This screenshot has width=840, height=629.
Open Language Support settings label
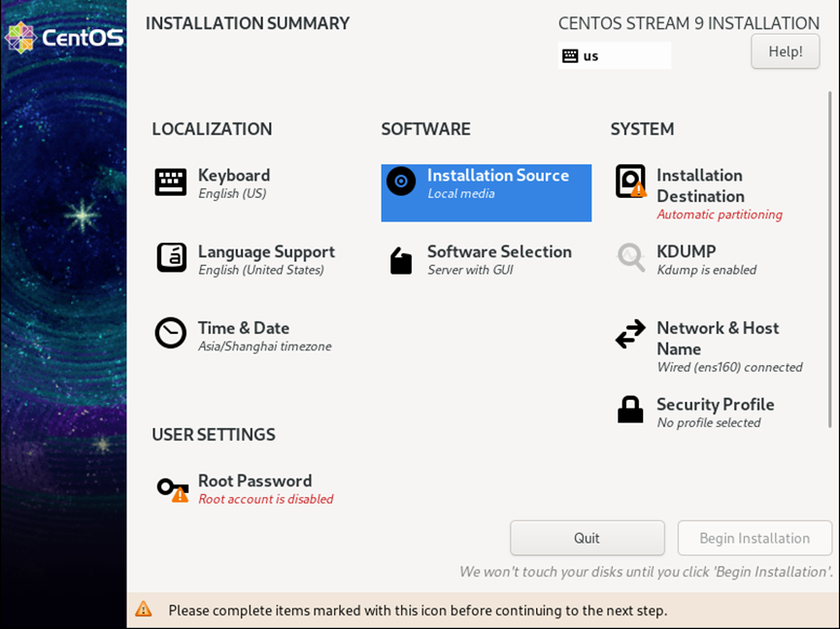tap(266, 251)
